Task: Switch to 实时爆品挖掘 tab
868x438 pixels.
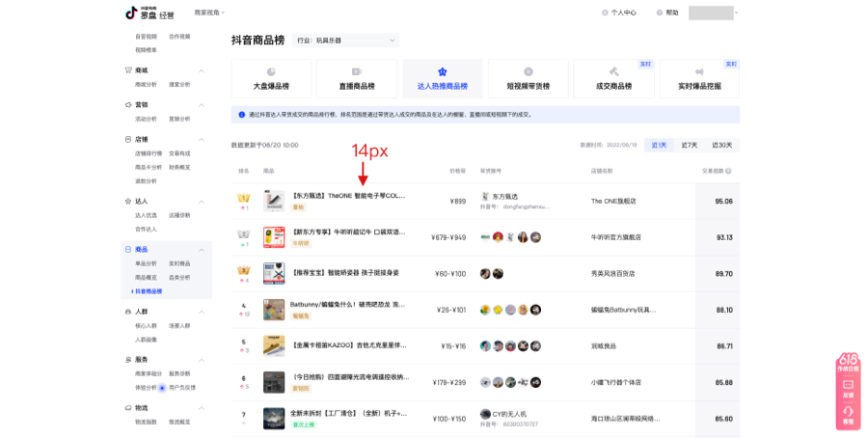Action: coord(700,79)
